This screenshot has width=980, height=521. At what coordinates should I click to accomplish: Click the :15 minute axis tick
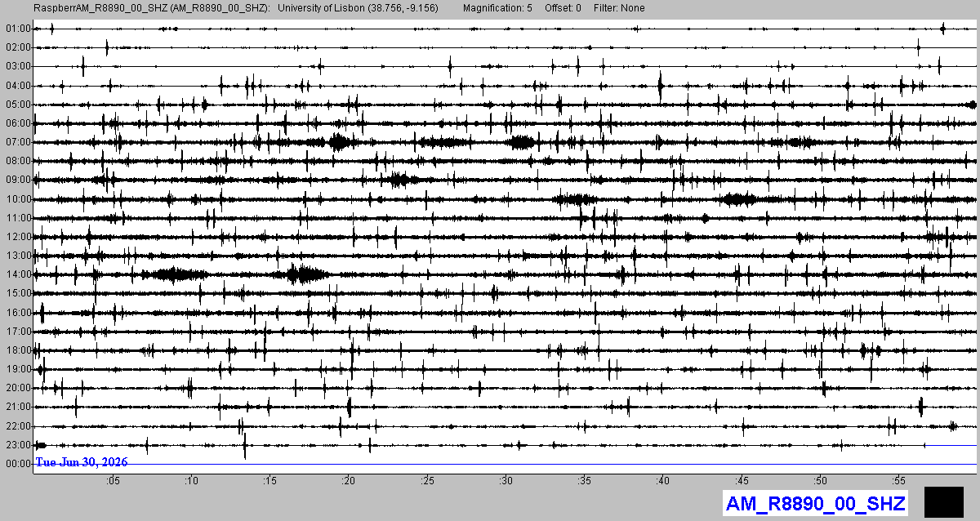point(269,481)
